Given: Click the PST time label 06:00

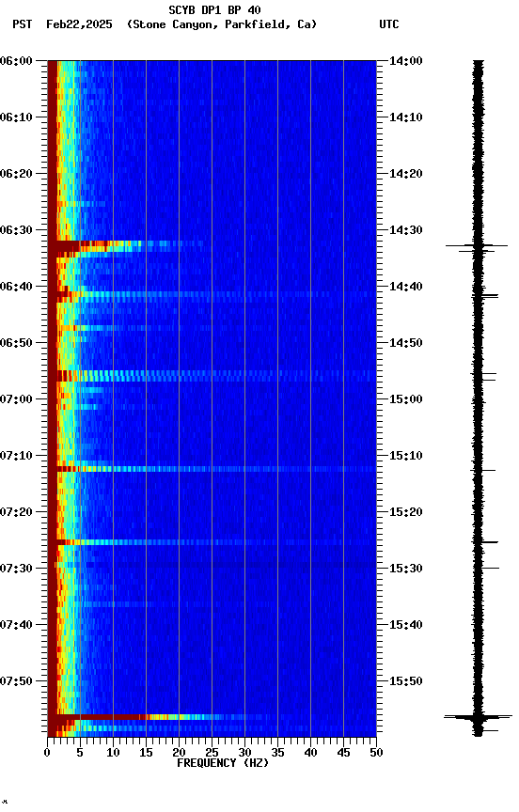Looking at the screenshot, I should 16,61.
